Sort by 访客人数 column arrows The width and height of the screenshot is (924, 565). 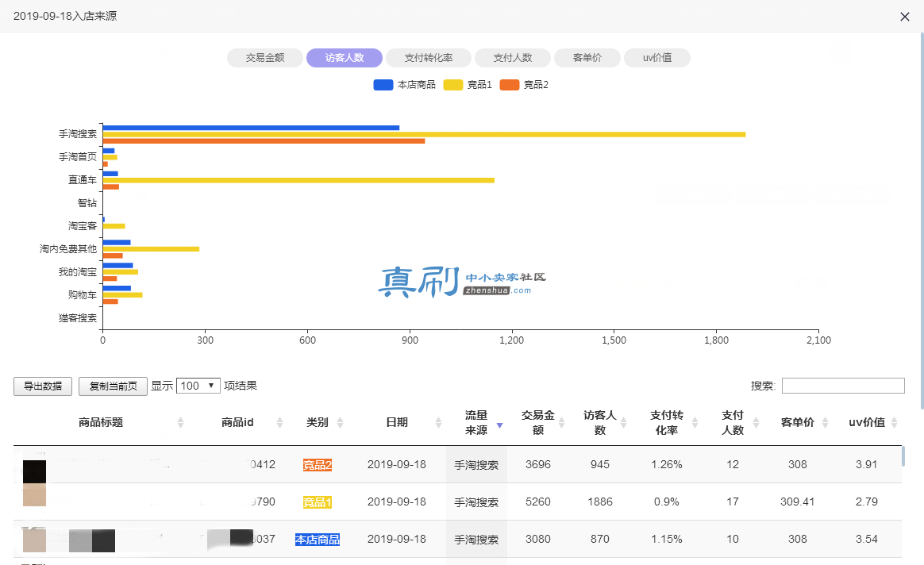(623, 422)
